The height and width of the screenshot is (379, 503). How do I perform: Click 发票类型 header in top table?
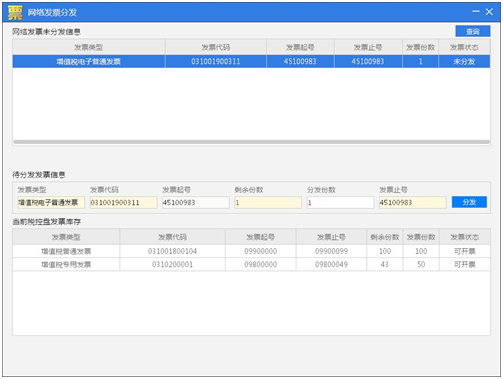[x=89, y=47]
